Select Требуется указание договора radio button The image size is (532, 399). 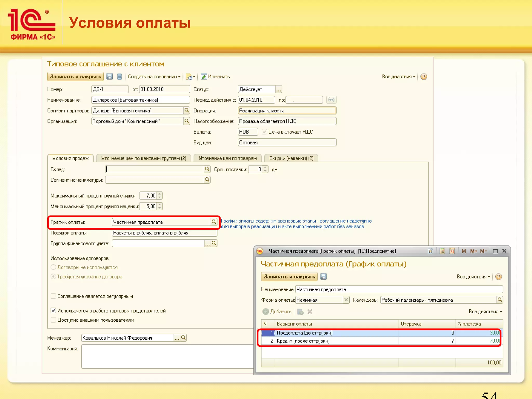point(53,276)
